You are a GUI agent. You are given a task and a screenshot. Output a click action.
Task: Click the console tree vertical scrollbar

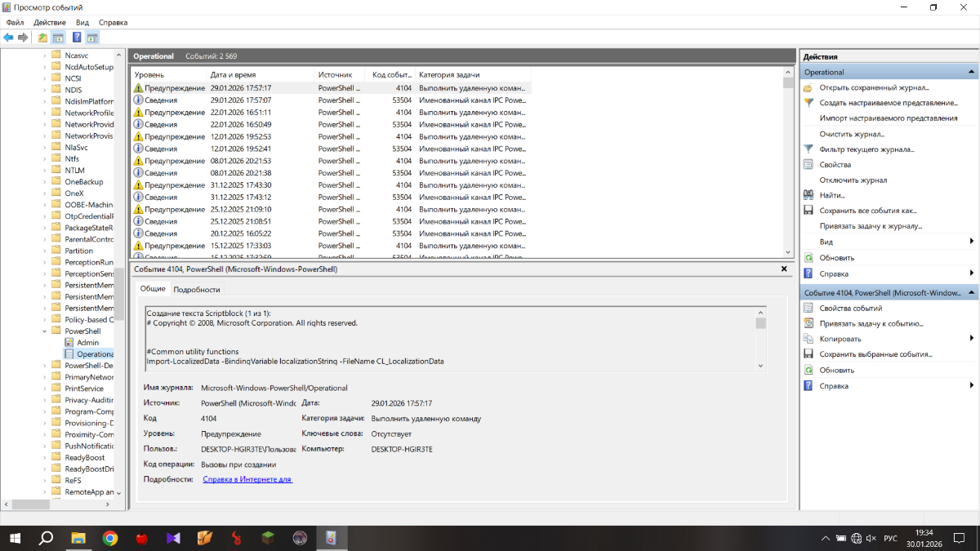(x=119, y=273)
